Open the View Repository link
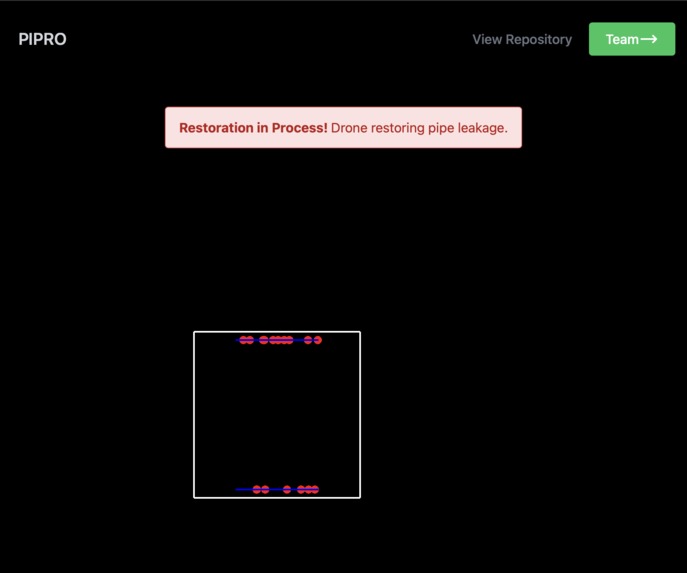Viewport: 687px width, 573px height. [x=522, y=39]
